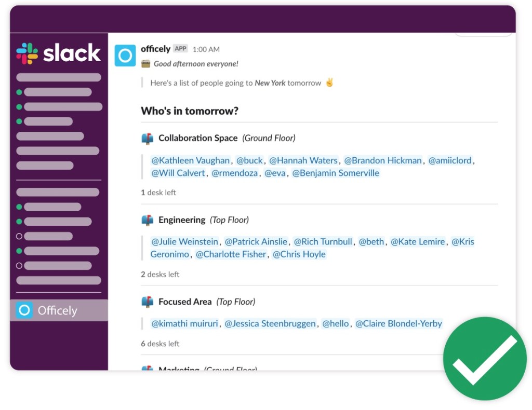The width and height of the screenshot is (532, 410).
Task: Open the @Benjamin Somerville mention
Action: coord(336,173)
